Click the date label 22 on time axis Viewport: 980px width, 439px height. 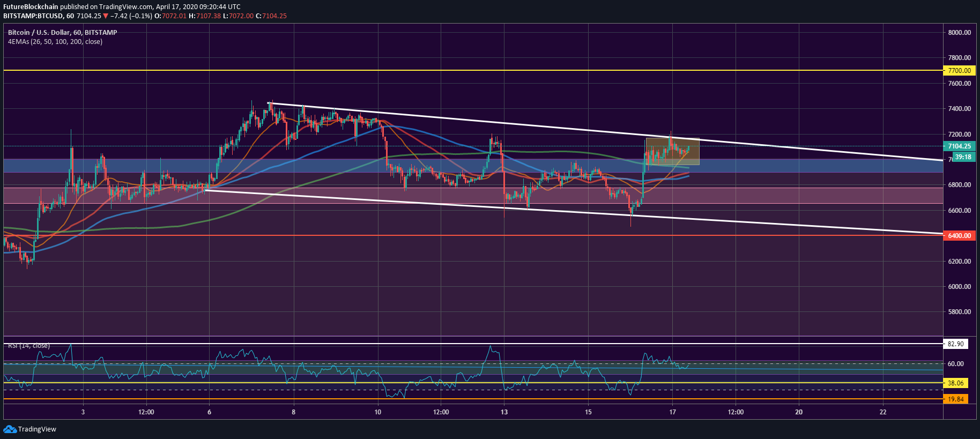click(883, 412)
